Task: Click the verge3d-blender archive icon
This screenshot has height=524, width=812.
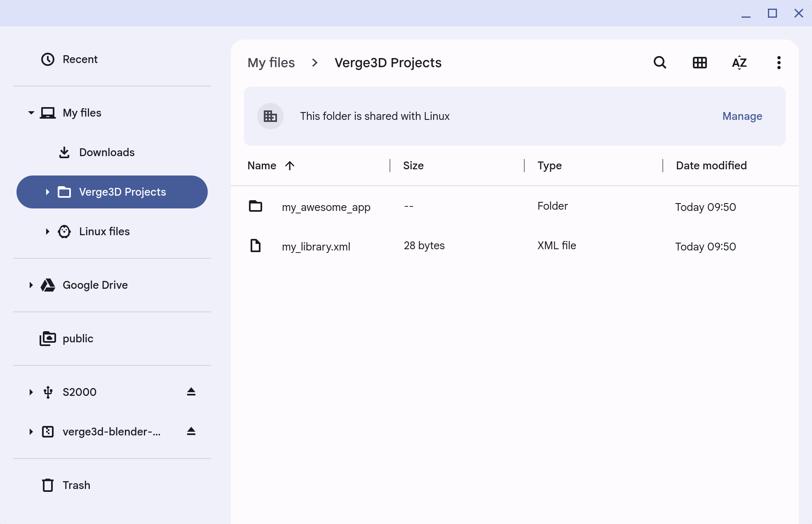Action: pos(48,432)
